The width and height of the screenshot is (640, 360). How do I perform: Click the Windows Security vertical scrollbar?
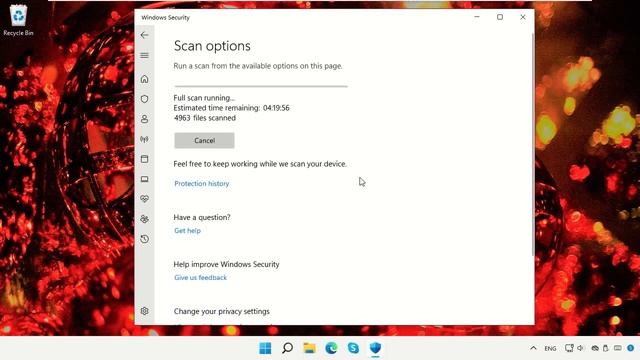533,145
